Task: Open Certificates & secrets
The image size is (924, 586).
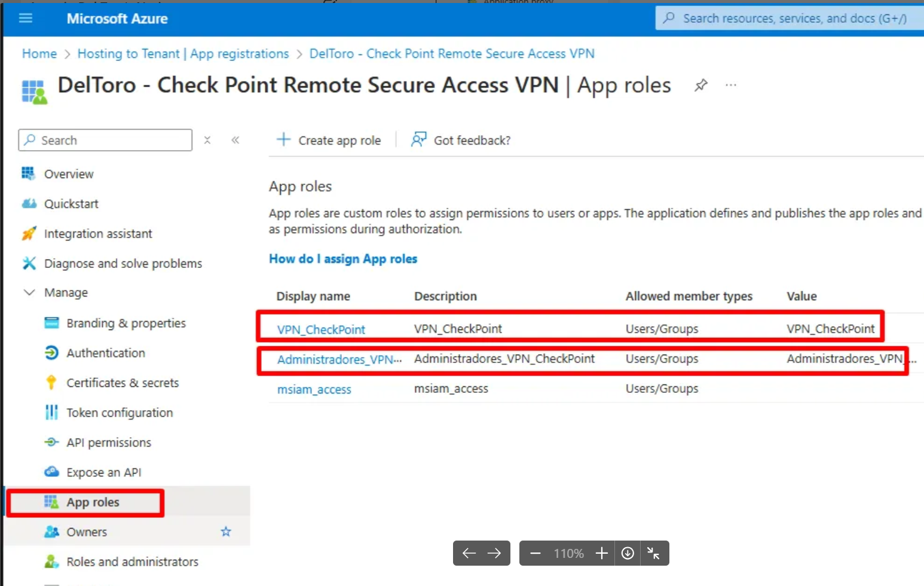Action: 123,382
